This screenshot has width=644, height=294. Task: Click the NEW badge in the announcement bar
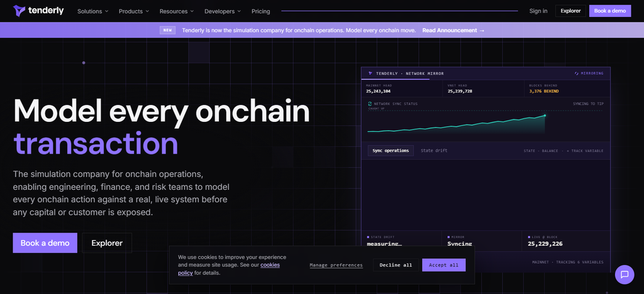[x=167, y=30]
